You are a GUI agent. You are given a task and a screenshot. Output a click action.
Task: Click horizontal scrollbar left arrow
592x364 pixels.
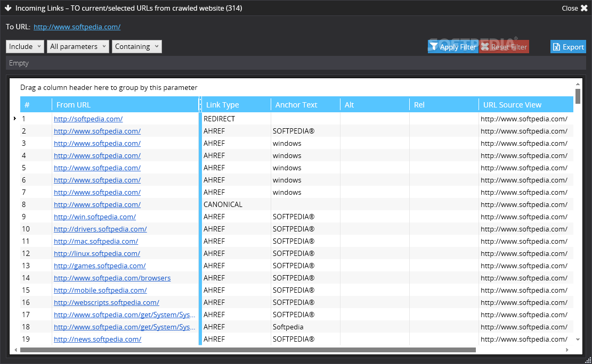coord(15,350)
